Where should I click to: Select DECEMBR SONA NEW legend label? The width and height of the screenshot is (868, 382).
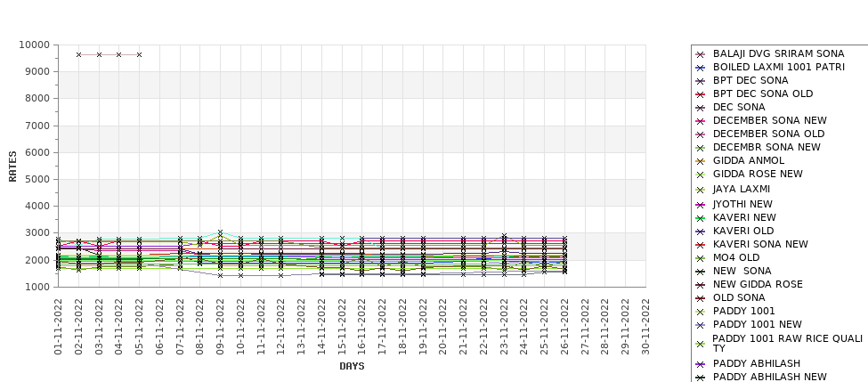pyautogui.click(x=767, y=147)
